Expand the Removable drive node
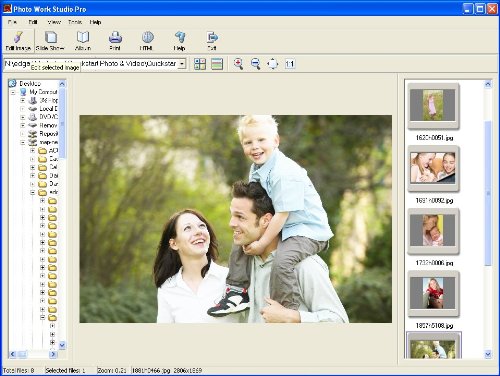The image size is (500, 376). click(23, 125)
